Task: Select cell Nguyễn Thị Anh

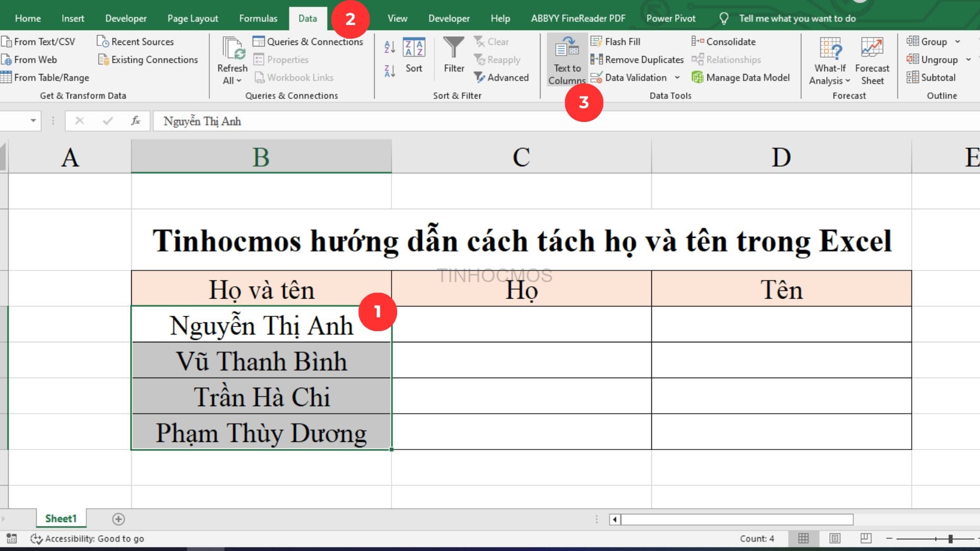Action: click(261, 324)
